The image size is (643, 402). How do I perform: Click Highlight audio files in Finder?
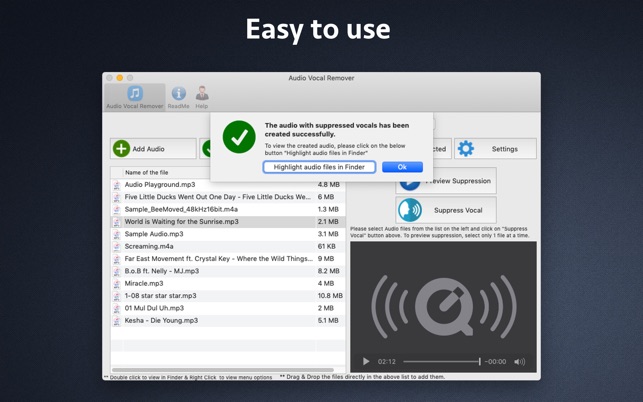tap(319, 167)
